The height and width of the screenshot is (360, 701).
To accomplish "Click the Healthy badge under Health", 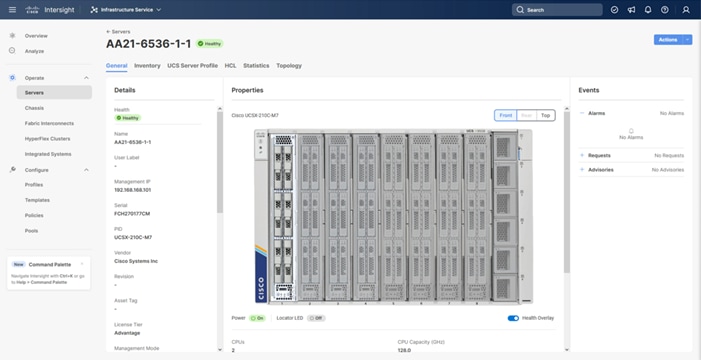I will tap(128, 118).
